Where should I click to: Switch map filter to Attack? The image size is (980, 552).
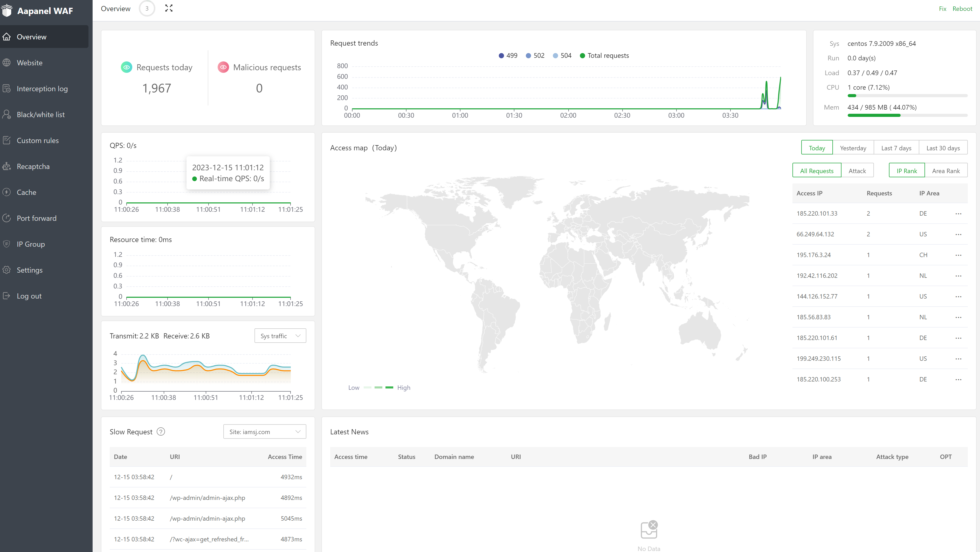857,171
